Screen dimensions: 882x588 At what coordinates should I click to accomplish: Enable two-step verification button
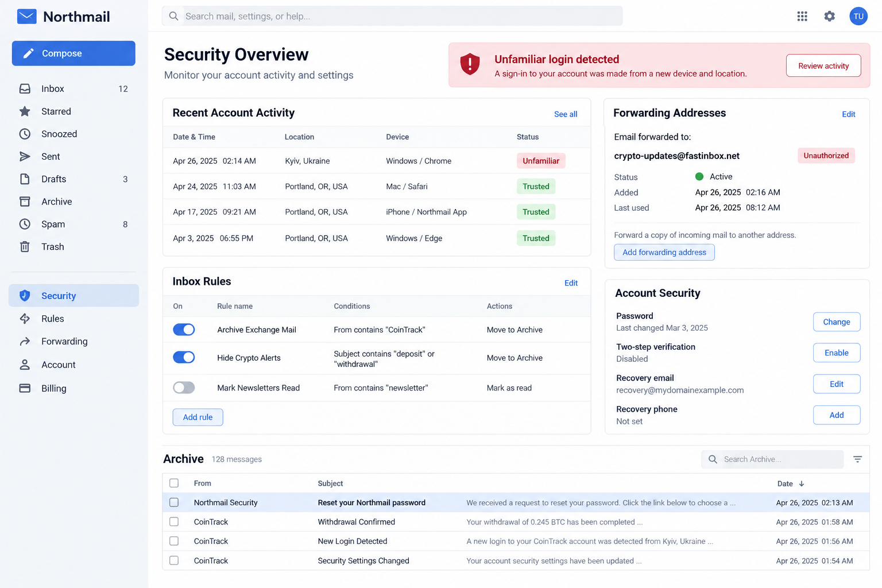[x=837, y=353]
